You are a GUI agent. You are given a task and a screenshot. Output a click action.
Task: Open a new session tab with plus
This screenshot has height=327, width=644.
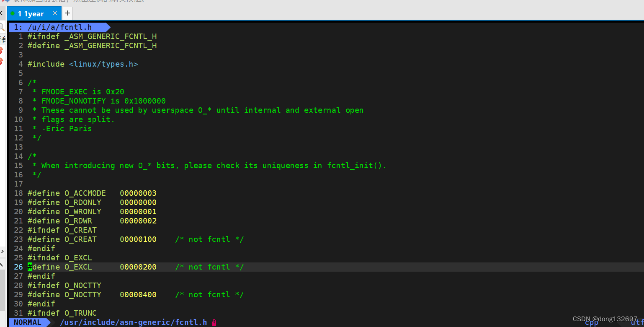67,13
